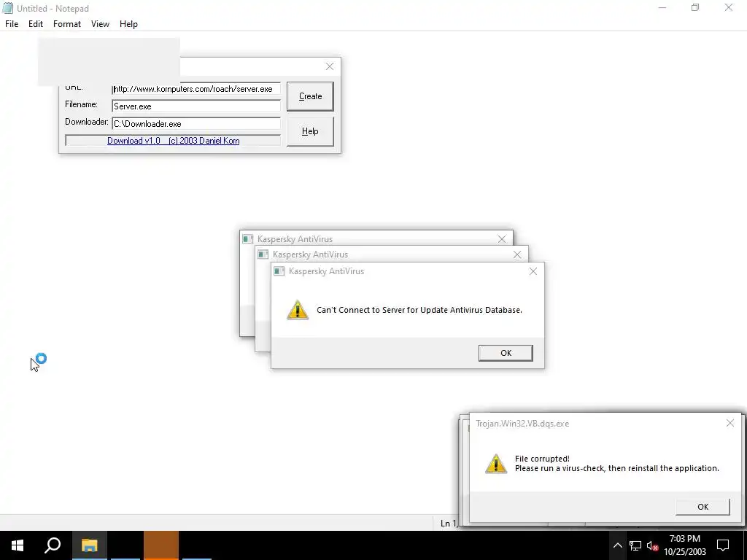The height and width of the screenshot is (560, 747).
Task: Click OK in the File corrupted dialog
Action: pos(703,507)
